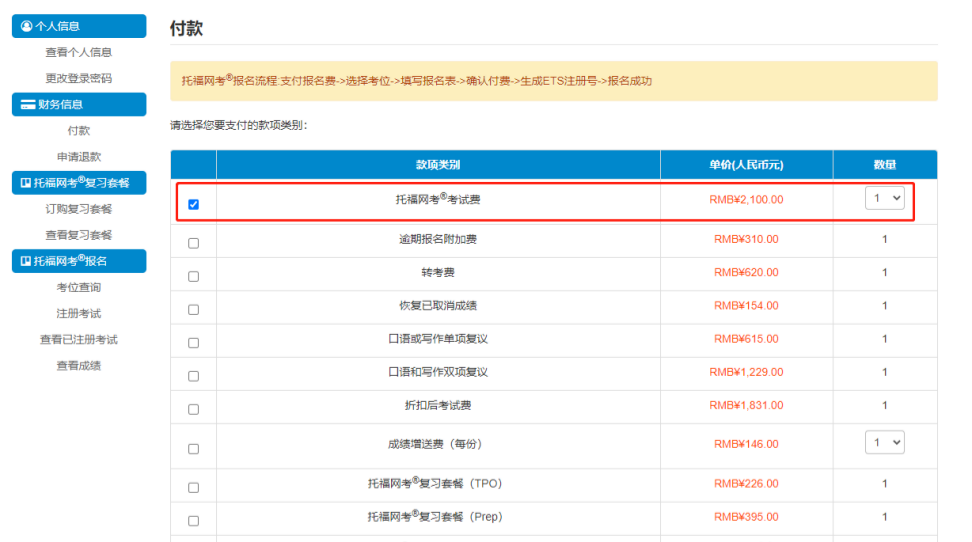
Task: Check the 逾期报名附加费 checkbox
Action: [193, 243]
